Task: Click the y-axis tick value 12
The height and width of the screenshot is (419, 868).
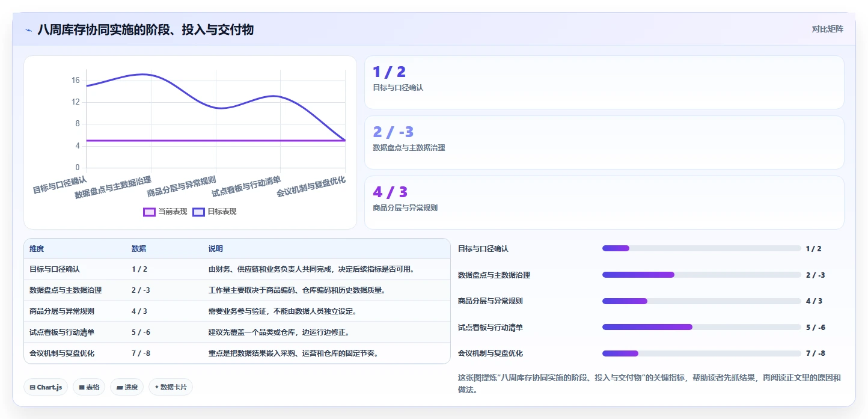Action: click(x=76, y=102)
